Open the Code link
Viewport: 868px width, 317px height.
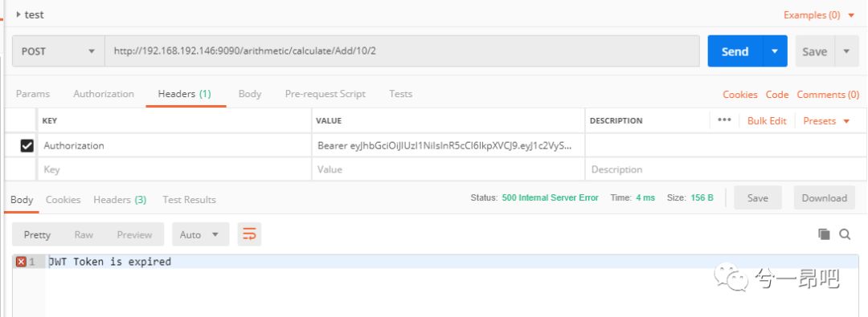pos(776,95)
